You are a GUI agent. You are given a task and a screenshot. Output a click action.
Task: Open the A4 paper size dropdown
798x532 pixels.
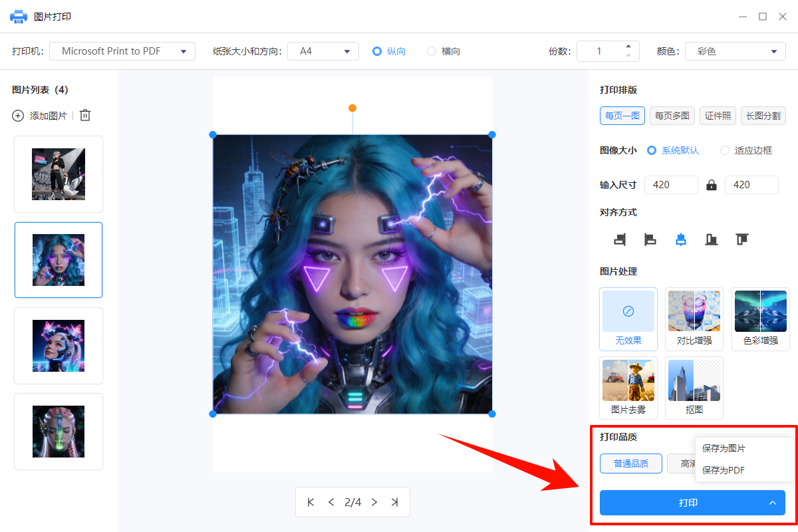(x=323, y=51)
